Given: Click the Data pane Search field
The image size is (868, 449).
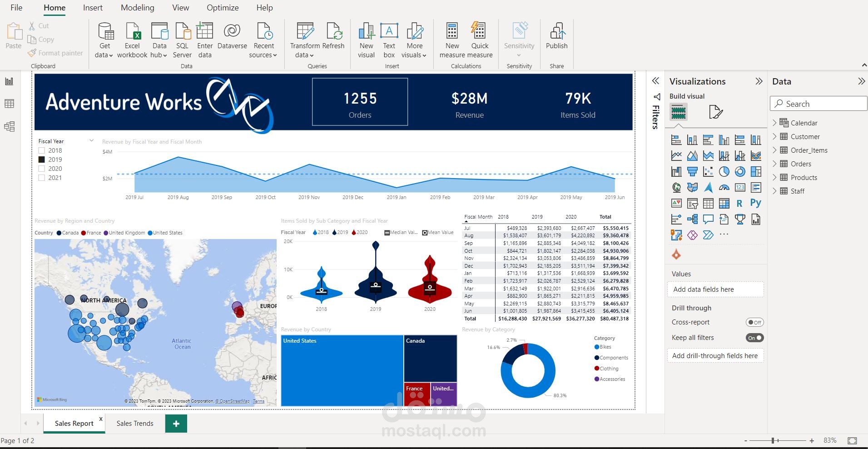Looking at the screenshot, I should (818, 104).
